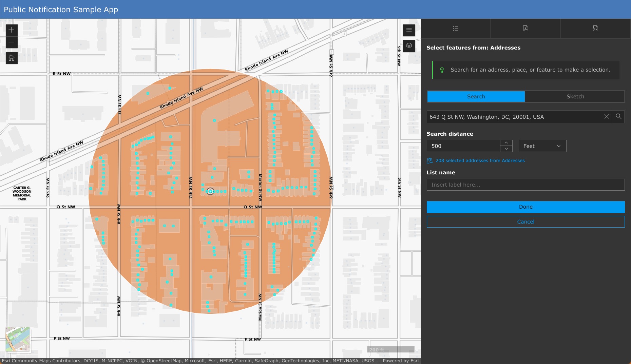This screenshot has width=631, height=364.
Task: Click the search distance value field
Action: pyautogui.click(x=463, y=146)
